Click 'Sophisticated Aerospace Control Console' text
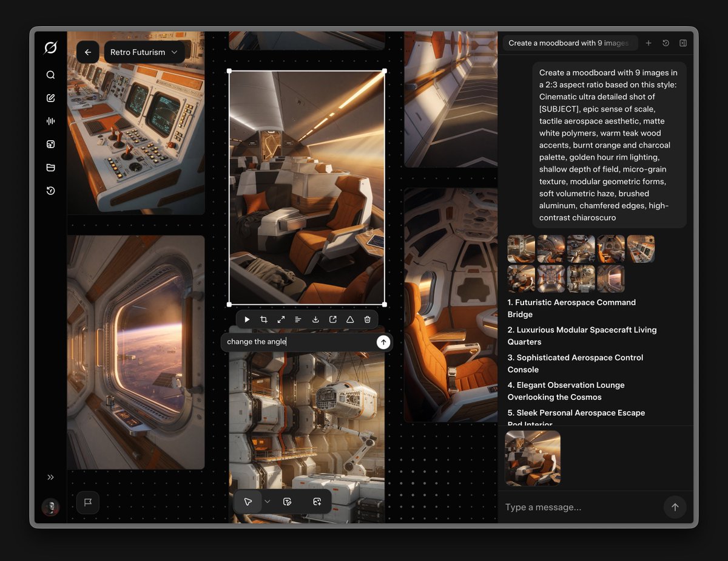 coord(575,364)
